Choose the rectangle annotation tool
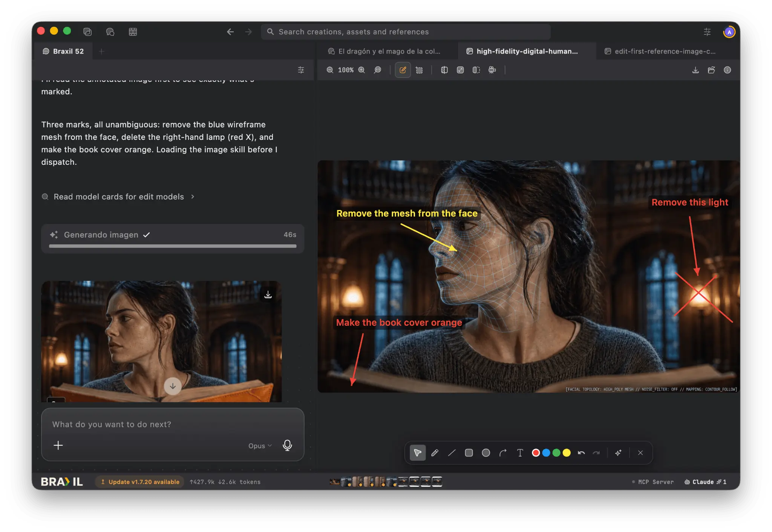Viewport: 772px width, 532px height. tap(469, 453)
